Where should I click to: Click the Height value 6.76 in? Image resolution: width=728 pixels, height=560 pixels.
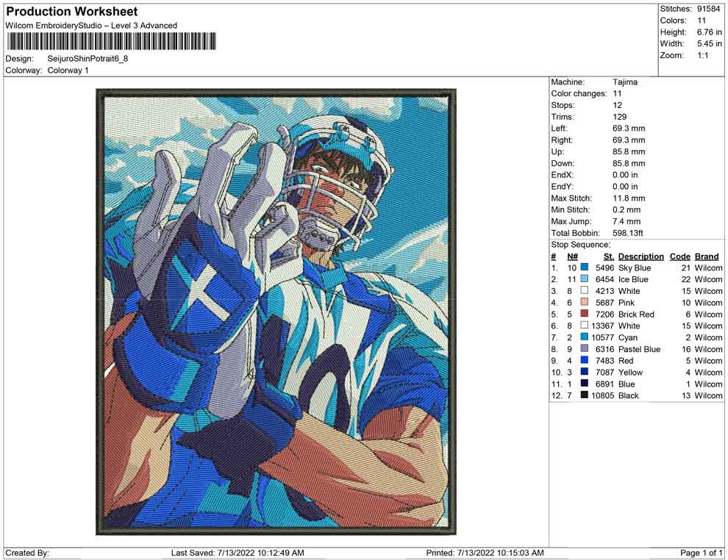tap(709, 32)
